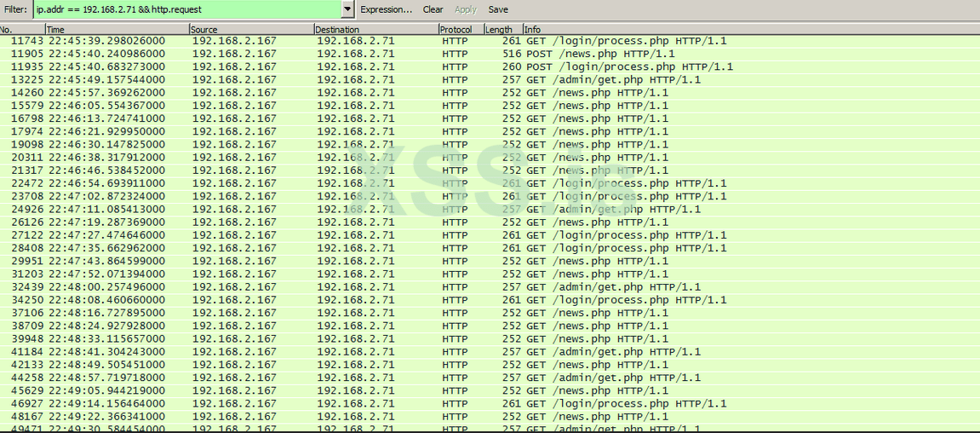
Task: Select packet number 26126
Action: [490, 222]
